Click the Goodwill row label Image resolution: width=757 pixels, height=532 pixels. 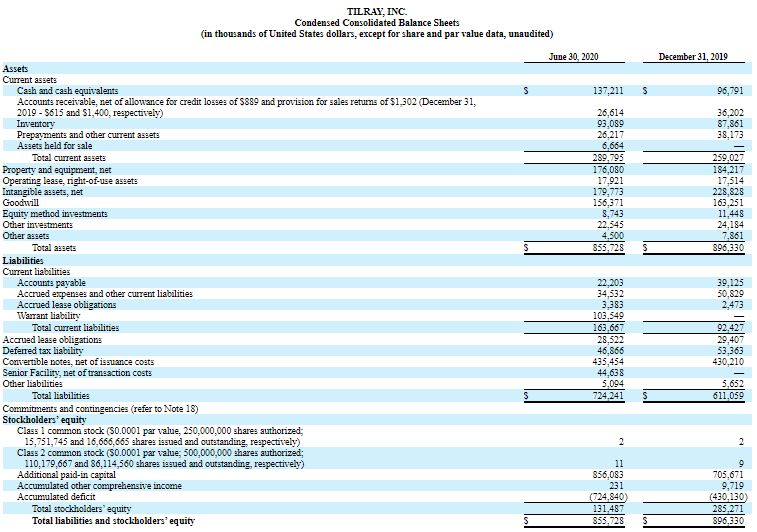(x=20, y=202)
